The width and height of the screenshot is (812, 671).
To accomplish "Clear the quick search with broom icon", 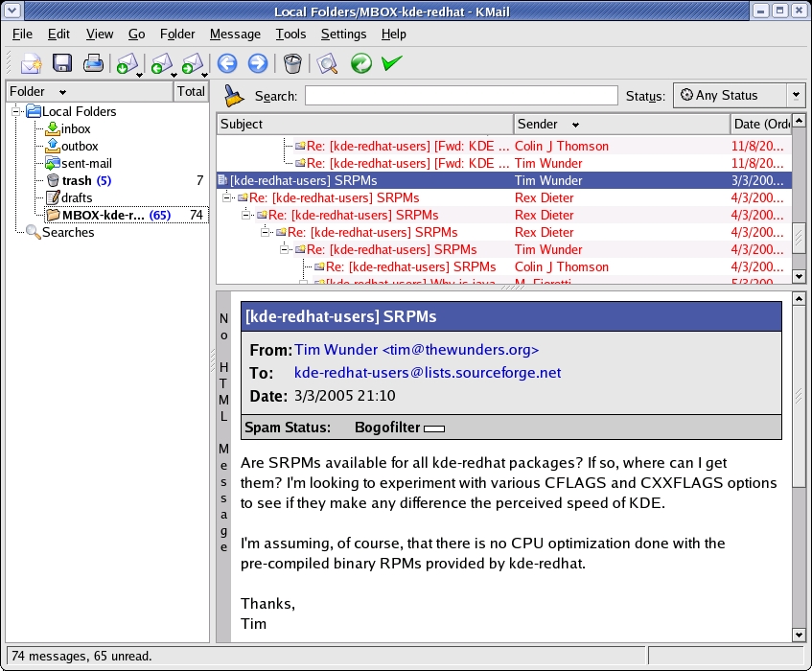I will [x=233, y=96].
